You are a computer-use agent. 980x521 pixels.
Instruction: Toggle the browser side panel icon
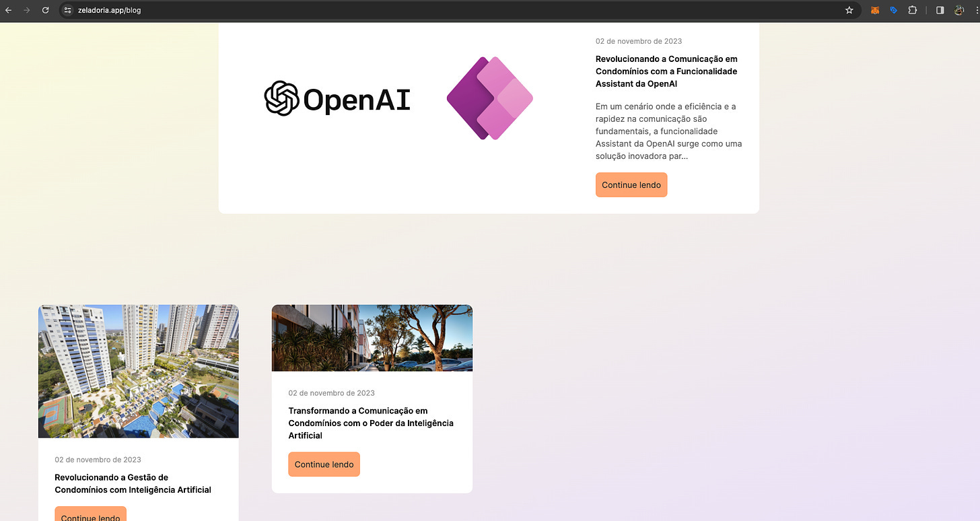coord(940,10)
